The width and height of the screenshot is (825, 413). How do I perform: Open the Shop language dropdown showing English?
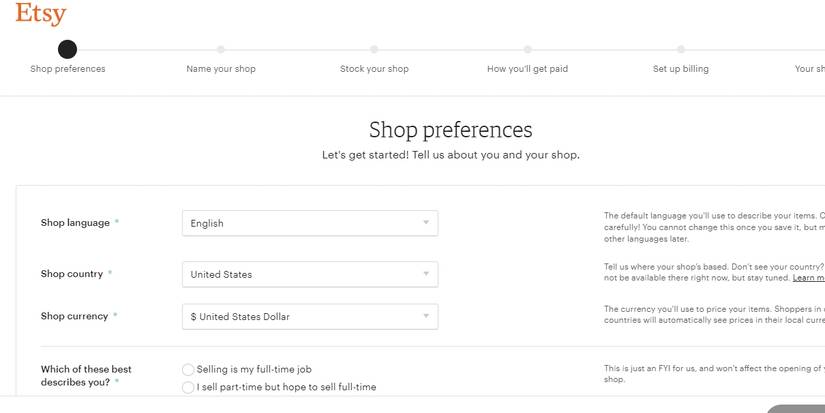click(310, 223)
